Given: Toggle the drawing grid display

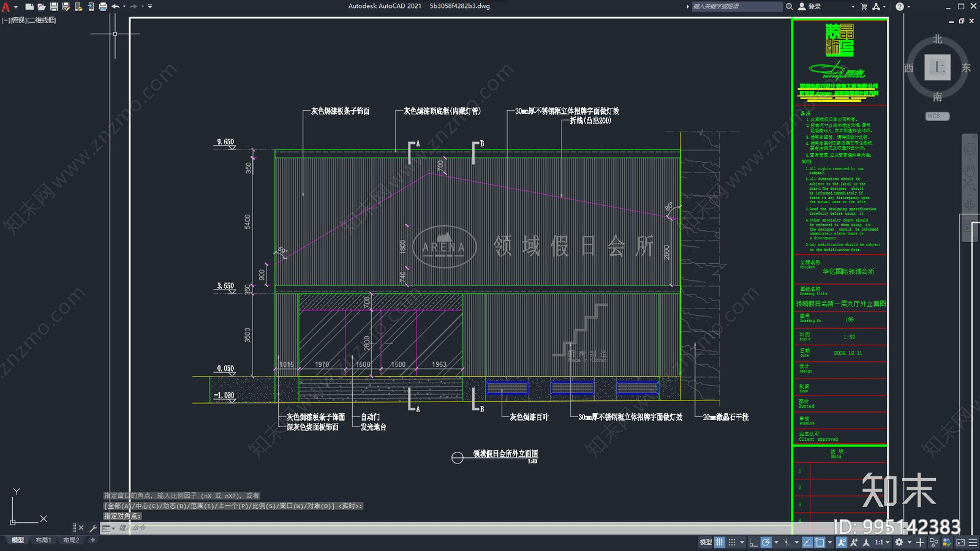Looking at the screenshot, I should point(720,542).
